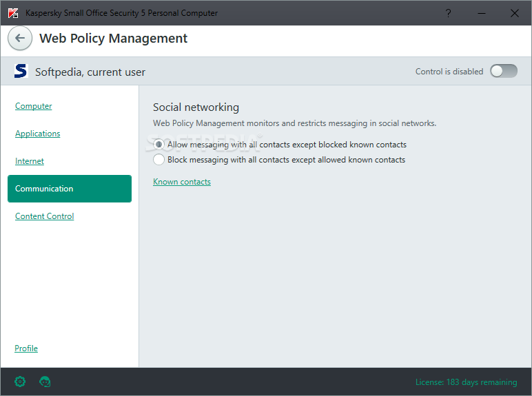Open the support agent icon
The image size is (532, 396).
click(x=45, y=382)
